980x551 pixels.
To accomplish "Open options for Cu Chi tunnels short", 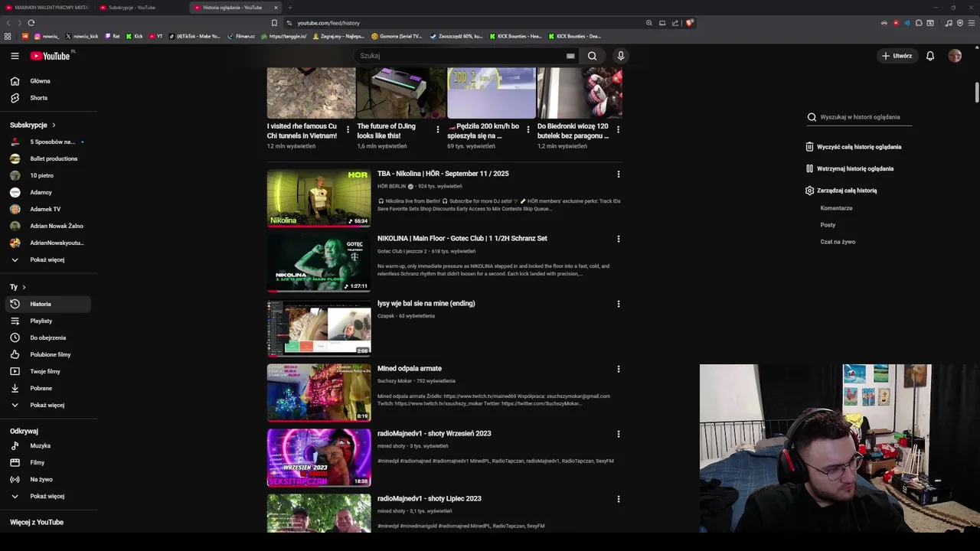I will [x=348, y=129].
